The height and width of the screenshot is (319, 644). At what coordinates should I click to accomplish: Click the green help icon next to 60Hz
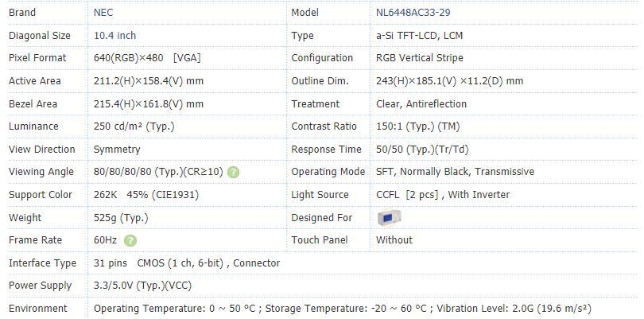130,240
